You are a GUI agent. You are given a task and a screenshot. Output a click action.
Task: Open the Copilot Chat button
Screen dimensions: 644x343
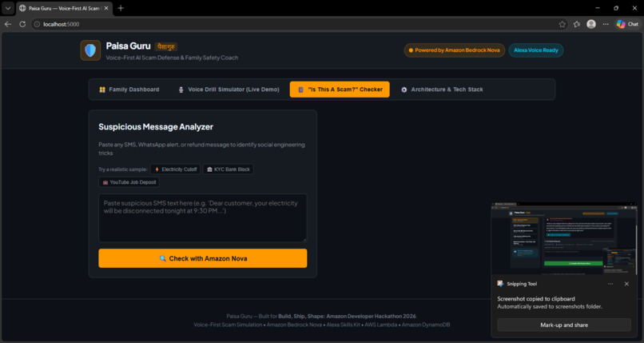click(627, 24)
